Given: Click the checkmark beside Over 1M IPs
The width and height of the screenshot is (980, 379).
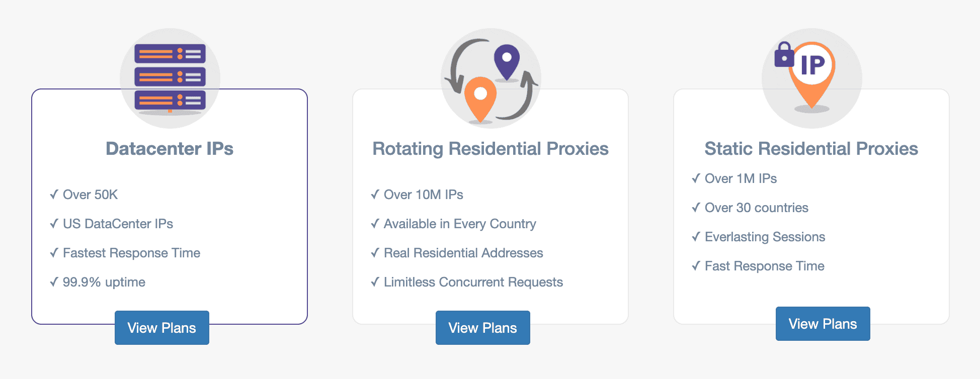Looking at the screenshot, I should pyautogui.click(x=696, y=178).
